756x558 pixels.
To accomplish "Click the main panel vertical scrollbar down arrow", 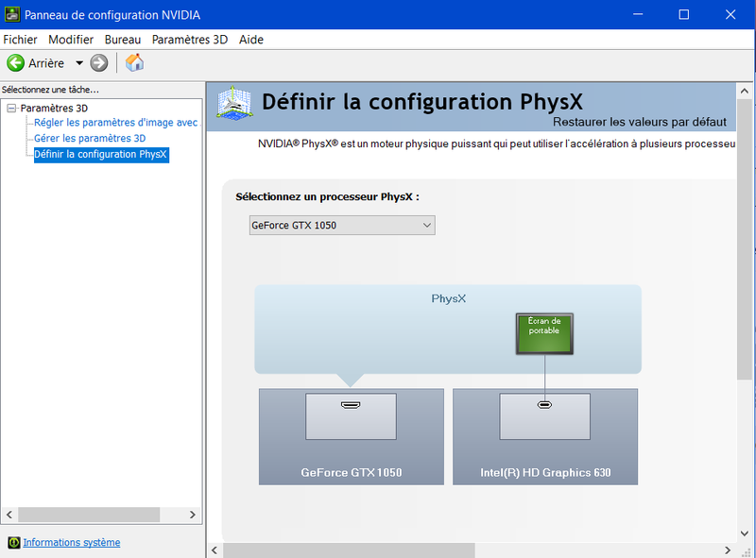I will click(x=746, y=533).
